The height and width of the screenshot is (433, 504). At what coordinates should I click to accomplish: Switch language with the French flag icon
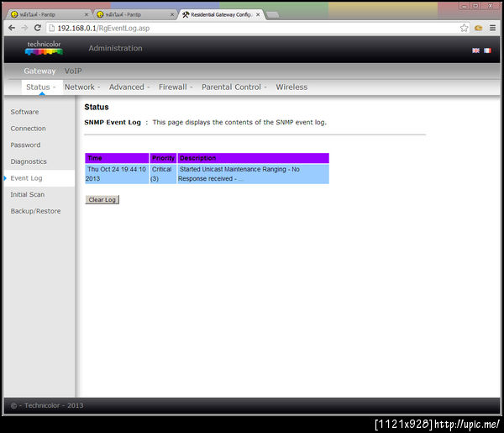pos(487,50)
